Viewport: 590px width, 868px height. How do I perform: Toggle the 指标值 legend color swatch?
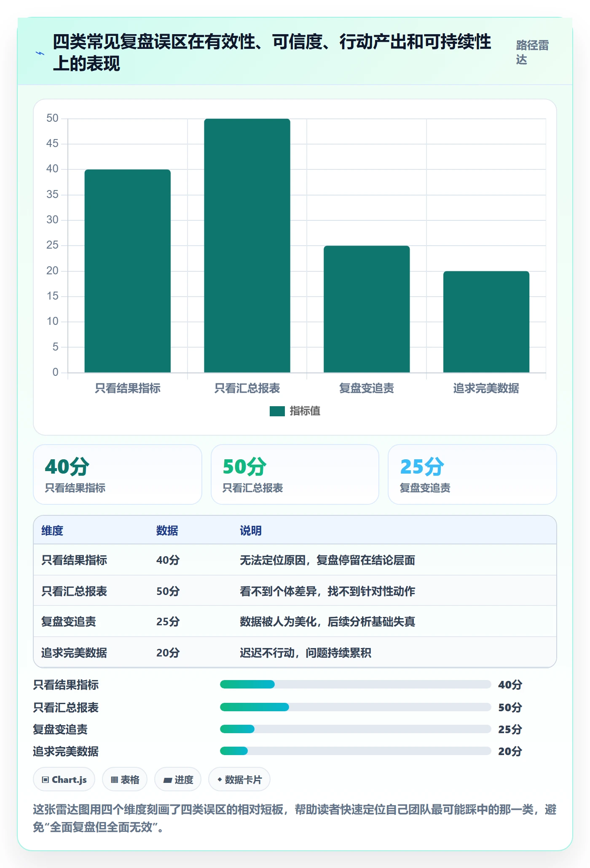[277, 411]
